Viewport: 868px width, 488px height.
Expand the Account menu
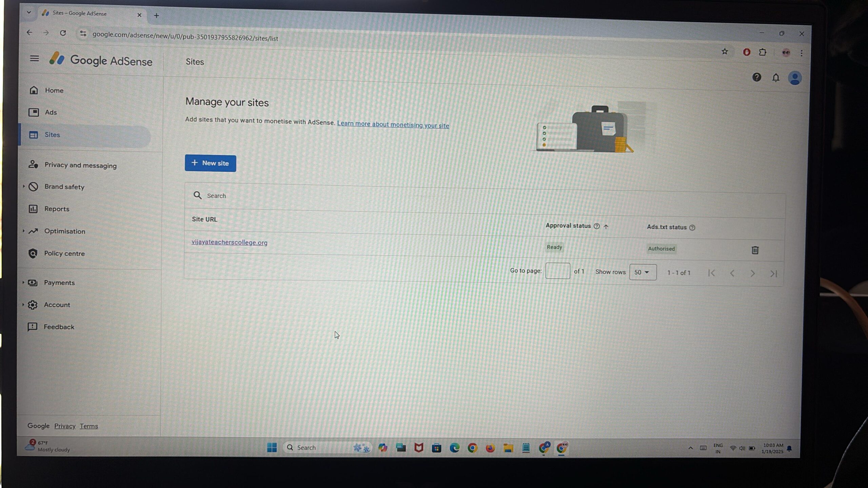click(x=23, y=304)
